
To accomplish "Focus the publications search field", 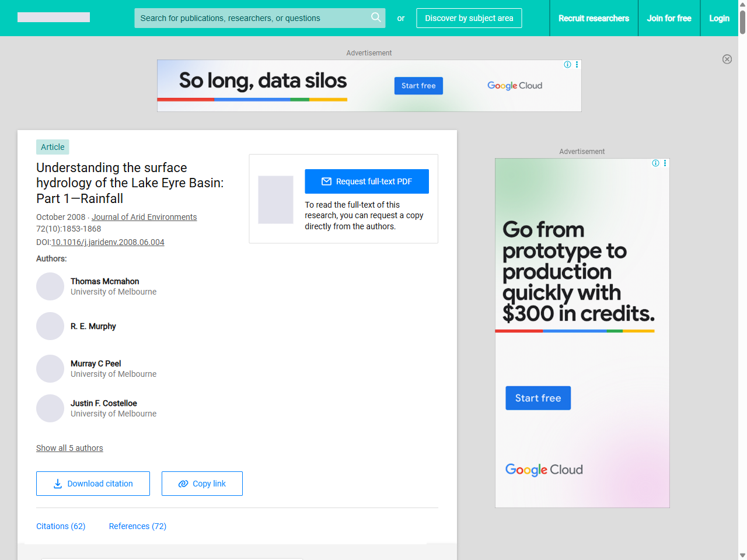I will coord(251,18).
